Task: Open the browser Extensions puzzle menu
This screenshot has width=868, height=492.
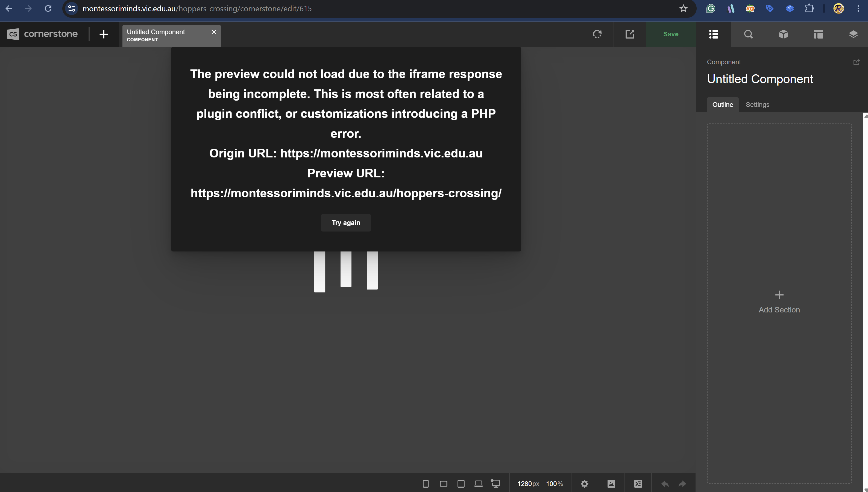Action: (809, 8)
